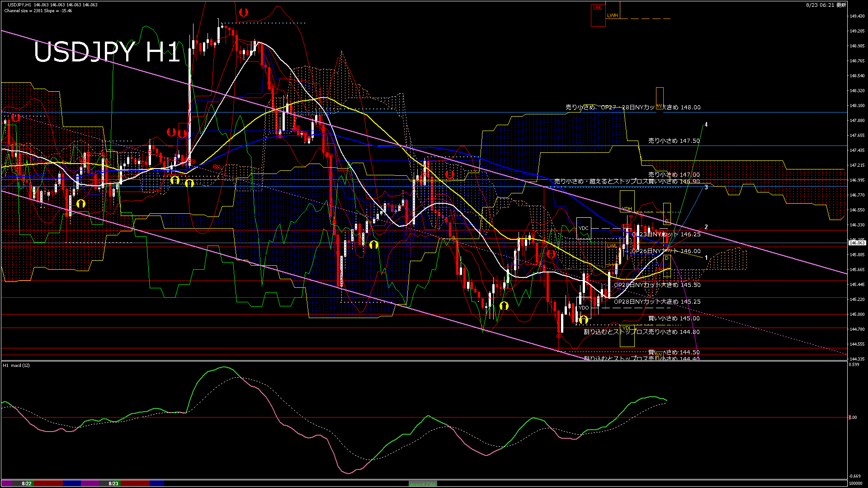This screenshot has width=868, height=488.
Task: Click the 更新 refresh label top right
Action: (x=841, y=5)
